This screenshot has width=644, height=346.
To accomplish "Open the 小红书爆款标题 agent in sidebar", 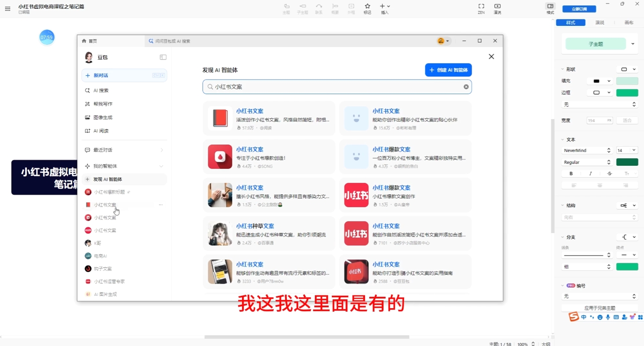I will coord(124,192).
